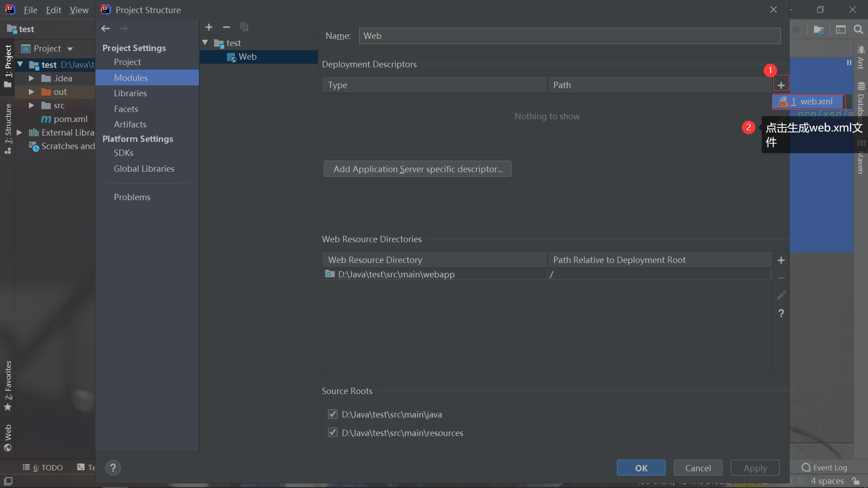Click the back navigation arrow

pos(105,28)
